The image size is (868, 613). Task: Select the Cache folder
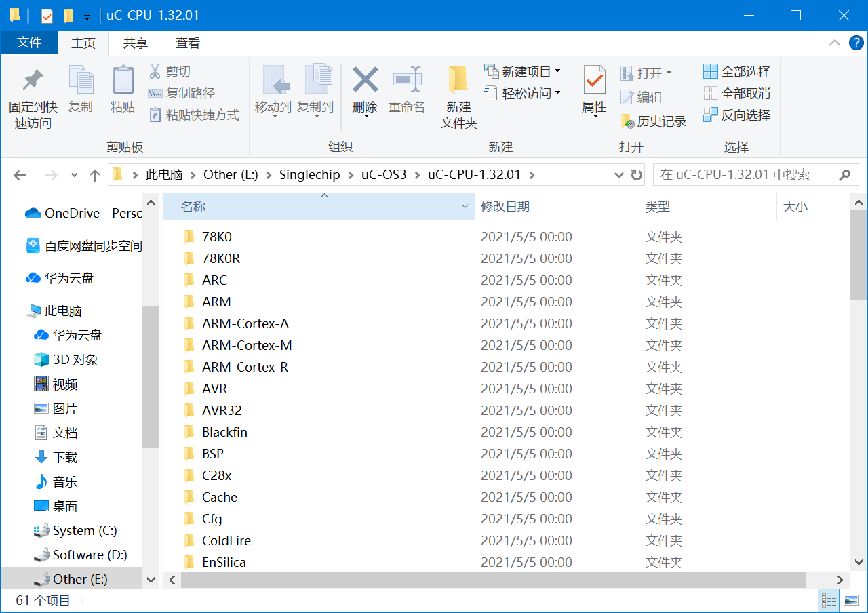[220, 497]
